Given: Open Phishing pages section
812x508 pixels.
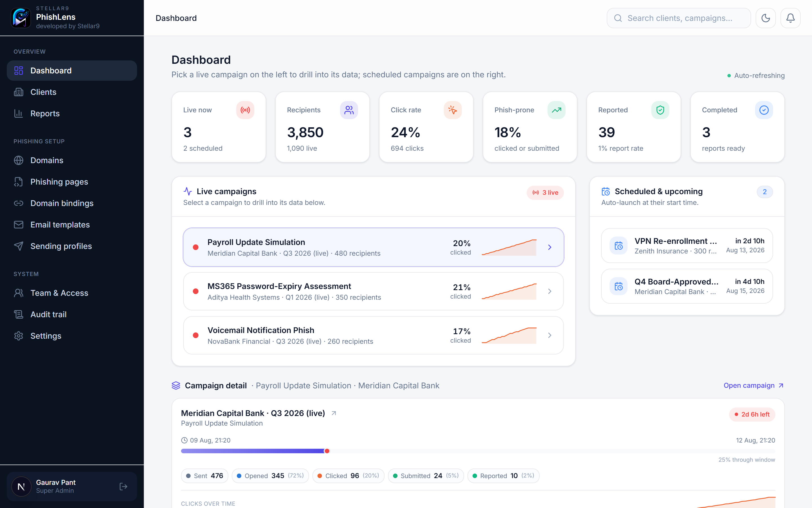Looking at the screenshot, I should tap(72, 182).
